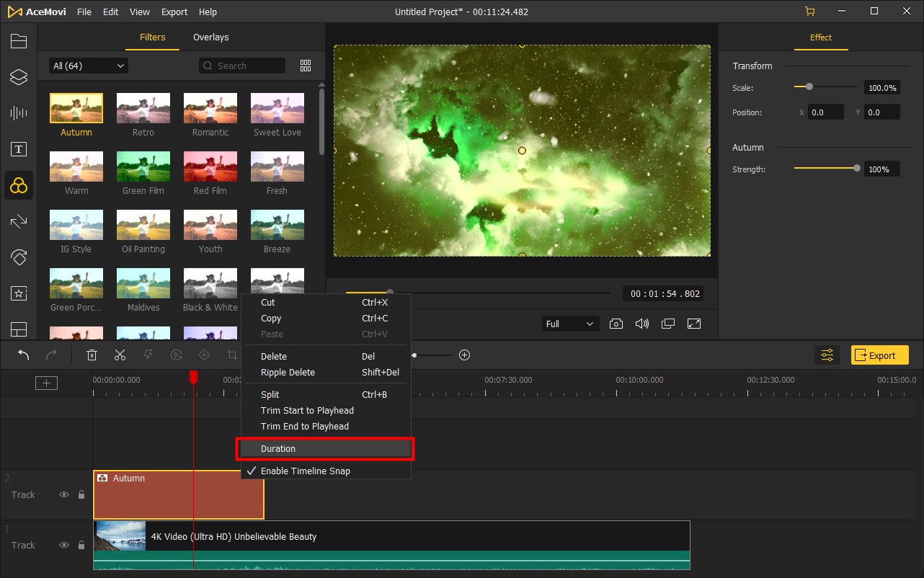The width and height of the screenshot is (924, 578).
Task: Select the Green Film filter thumbnail
Action: [143, 167]
